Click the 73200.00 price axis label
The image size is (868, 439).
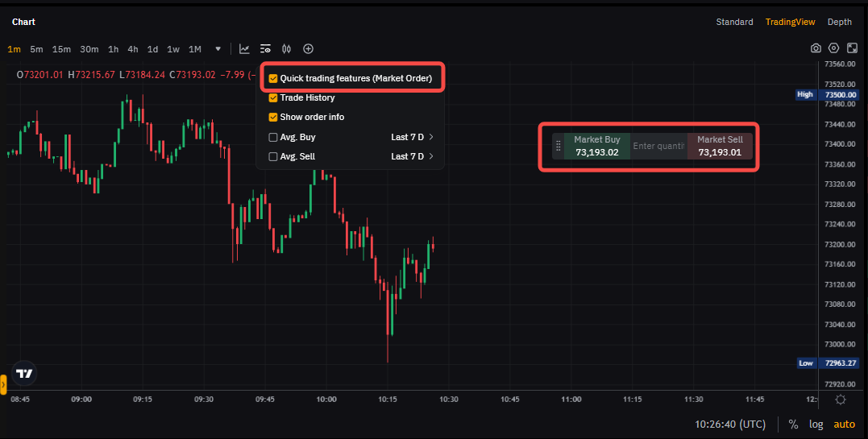840,244
